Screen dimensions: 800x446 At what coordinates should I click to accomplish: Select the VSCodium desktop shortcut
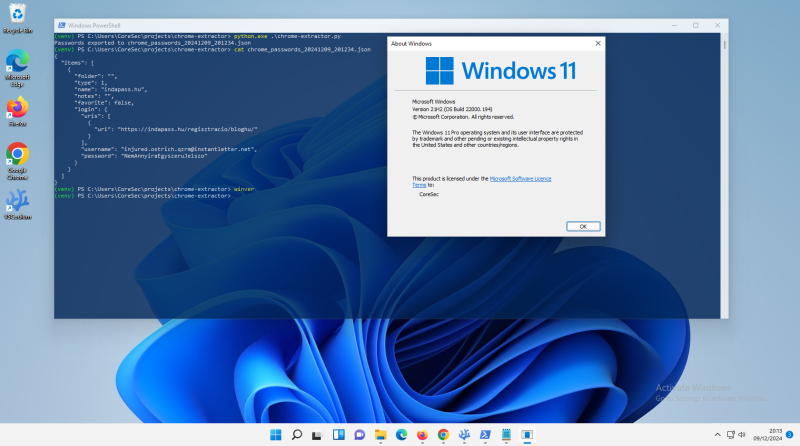tap(17, 205)
